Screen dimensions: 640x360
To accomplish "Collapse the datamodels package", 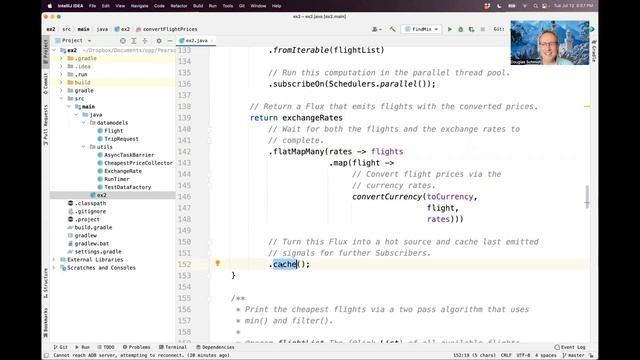I will pos(84,122).
